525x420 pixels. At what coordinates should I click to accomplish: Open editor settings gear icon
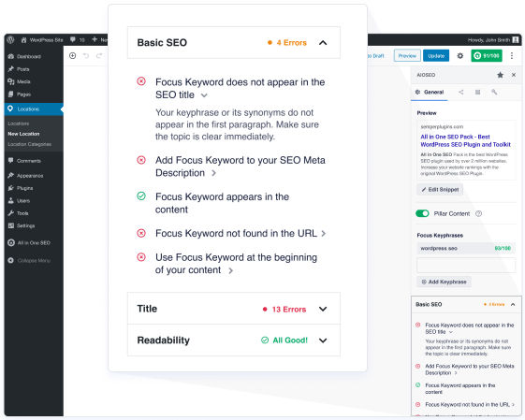[x=460, y=55]
